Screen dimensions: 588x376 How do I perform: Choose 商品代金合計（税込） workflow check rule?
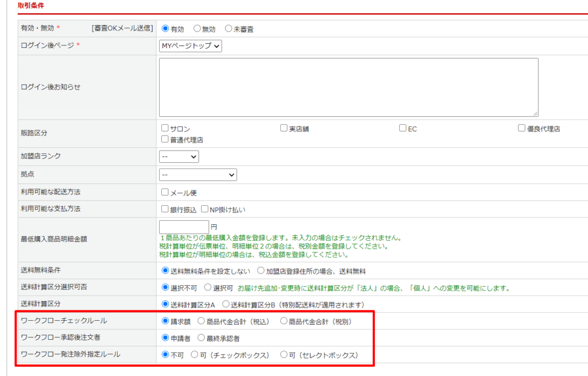pos(201,321)
